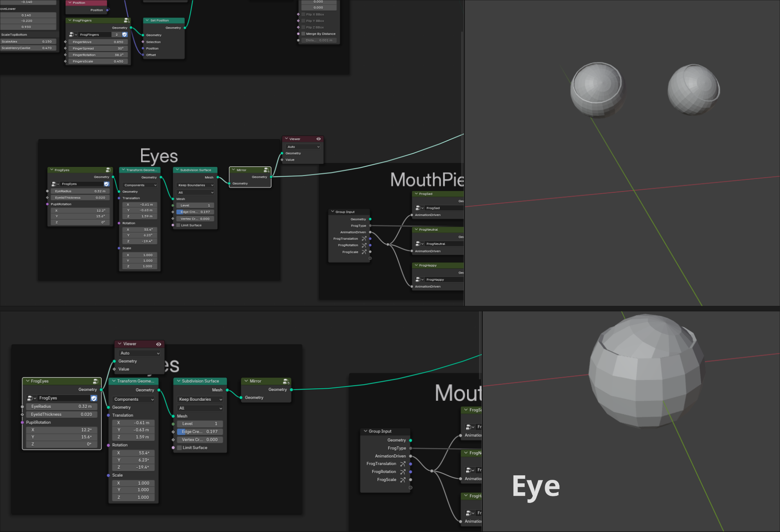The image size is (780, 532).
Task: Click the FrogSad node group name field
Action: click(x=444, y=208)
